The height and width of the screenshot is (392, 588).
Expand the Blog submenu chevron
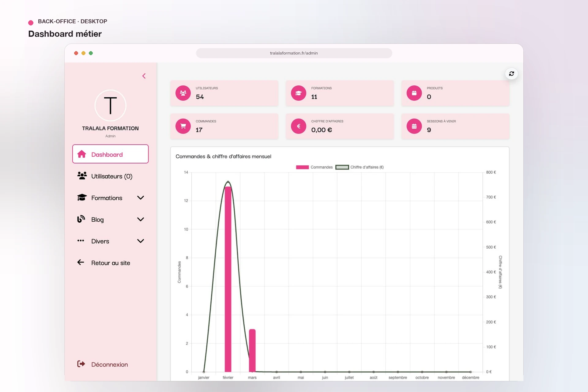(x=141, y=219)
